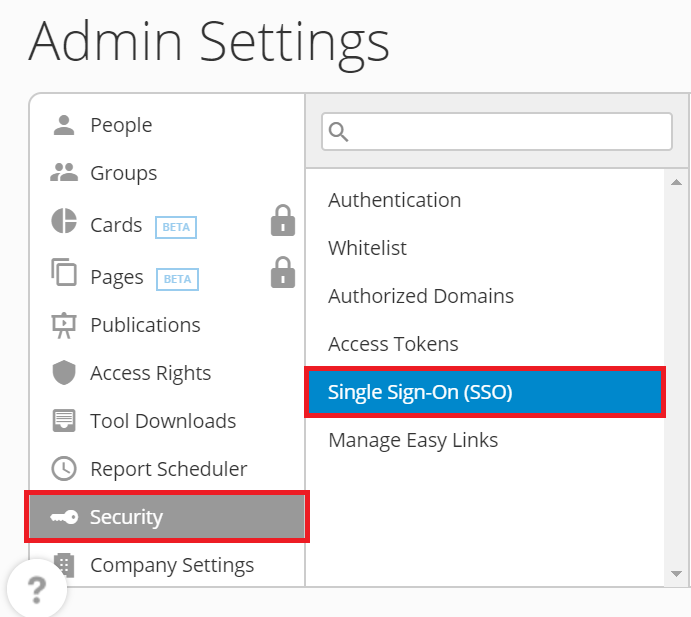Click the lock icon beside Cards
The image size is (691, 617).
[283, 221]
